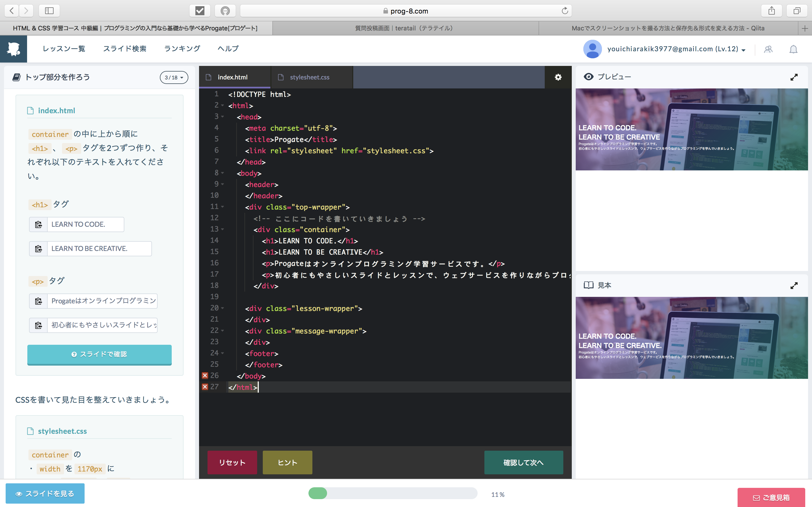Open the 3/18 step selector dropdown
Screen dimensions: 812x507
pos(174,77)
